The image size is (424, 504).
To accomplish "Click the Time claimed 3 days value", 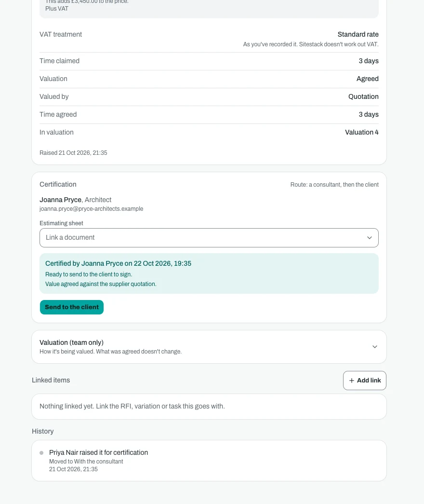I will pos(369,61).
